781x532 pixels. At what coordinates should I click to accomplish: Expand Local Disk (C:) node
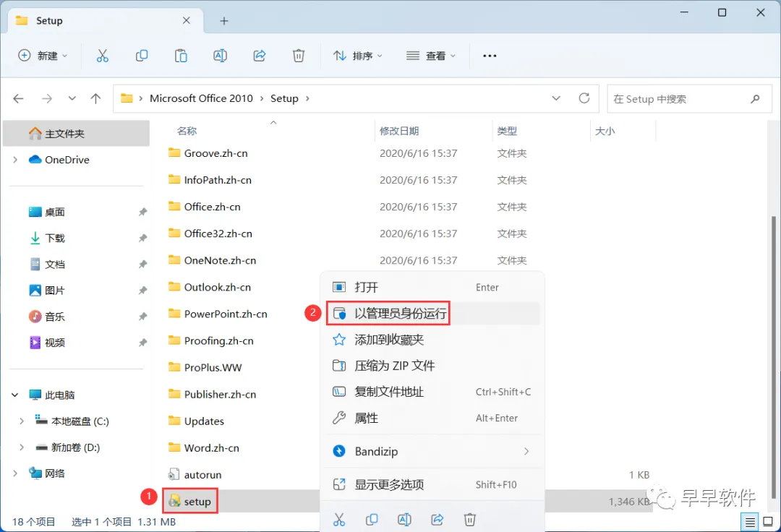coord(22,421)
